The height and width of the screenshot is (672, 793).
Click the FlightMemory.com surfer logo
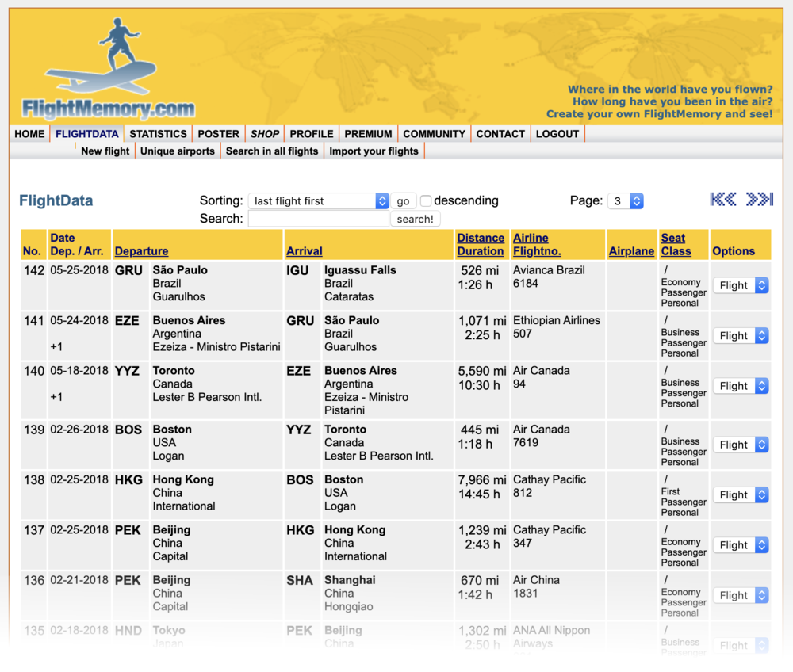(x=109, y=71)
